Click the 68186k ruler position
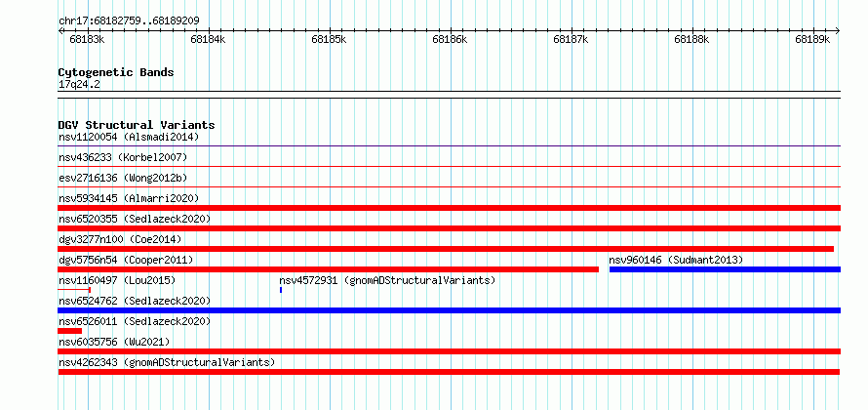Screen dimensions: 868x410 point(450,39)
